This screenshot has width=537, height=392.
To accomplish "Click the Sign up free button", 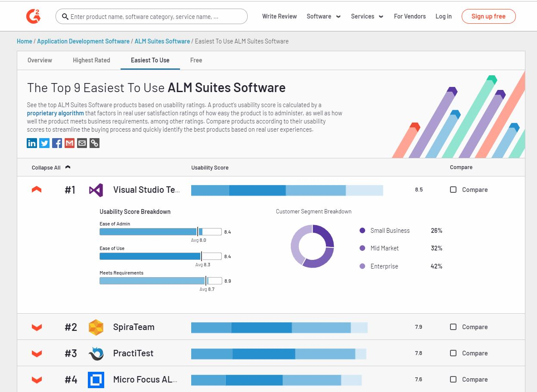I will (488, 16).
